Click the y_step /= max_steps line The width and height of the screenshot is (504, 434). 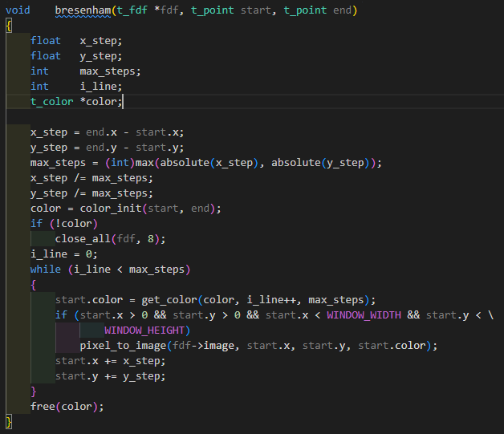pyautogui.click(x=91, y=193)
